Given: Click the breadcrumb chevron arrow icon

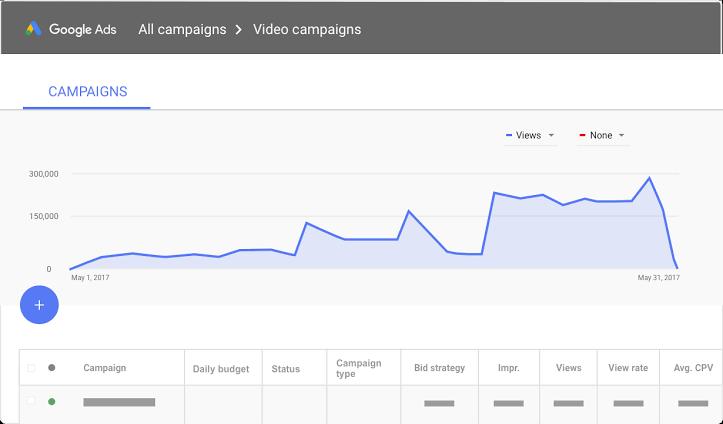Looking at the screenshot, I should tap(240, 29).
